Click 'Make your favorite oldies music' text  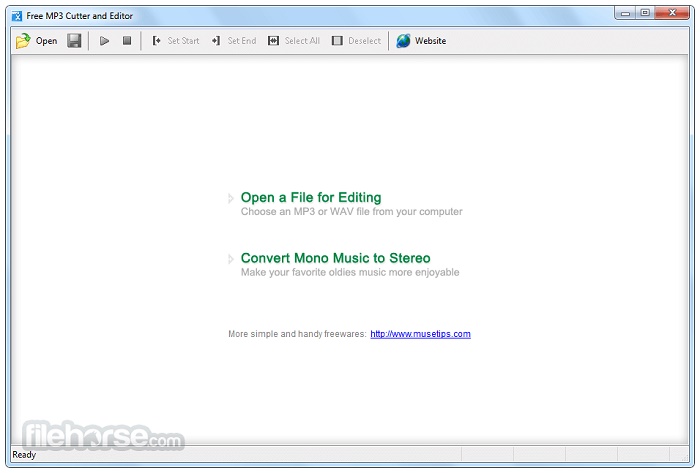pyautogui.click(x=350, y=272)
